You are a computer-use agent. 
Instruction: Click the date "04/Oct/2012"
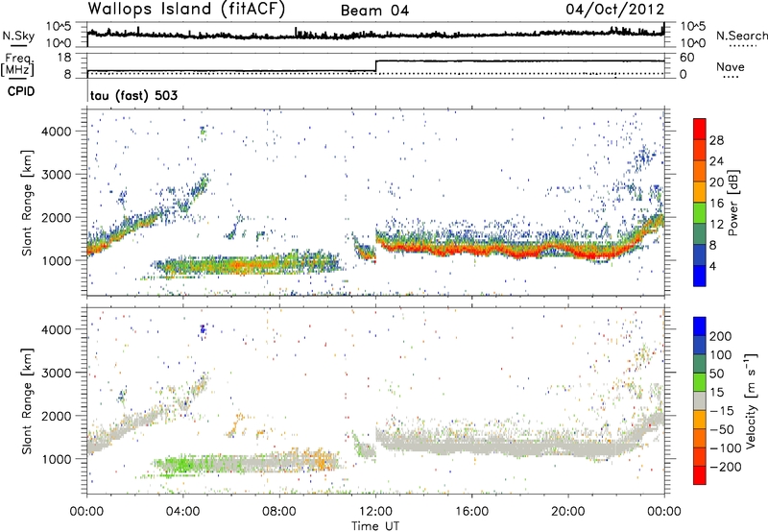click(x=615, y=10)
